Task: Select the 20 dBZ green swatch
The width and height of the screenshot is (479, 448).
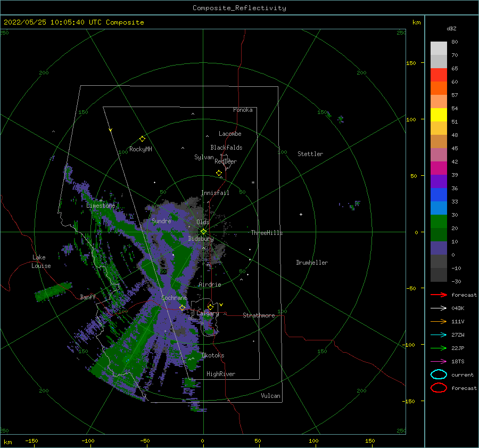Action: tap(439, 222)
